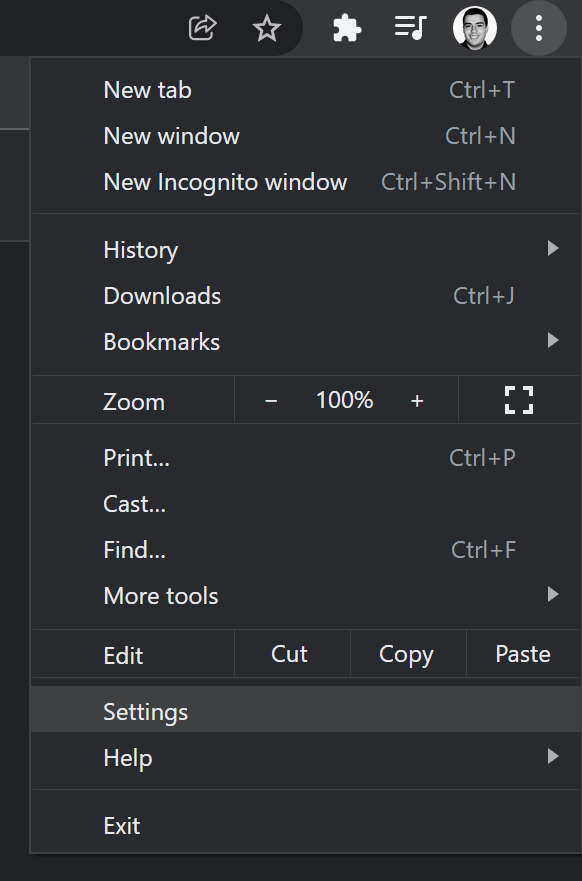Open a New Incognito window
This screenshot has width=582, height=881.
click(225, 182)
